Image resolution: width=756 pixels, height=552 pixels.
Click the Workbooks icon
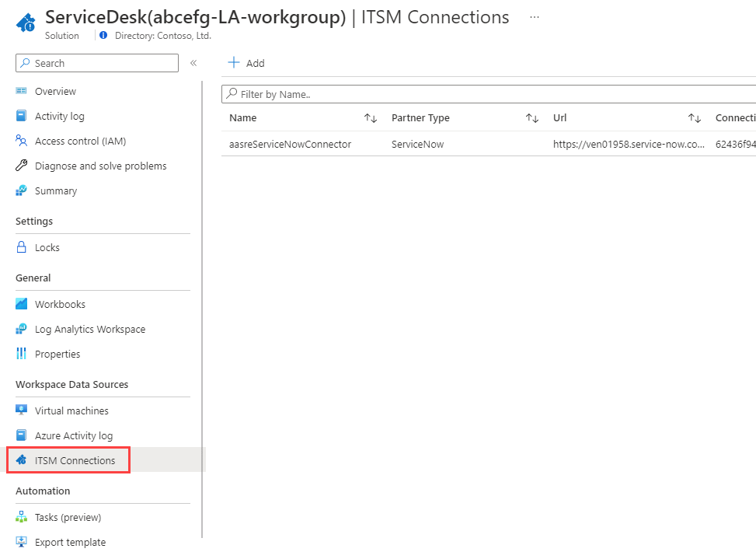pyautogui.click(x=21, y=303)
